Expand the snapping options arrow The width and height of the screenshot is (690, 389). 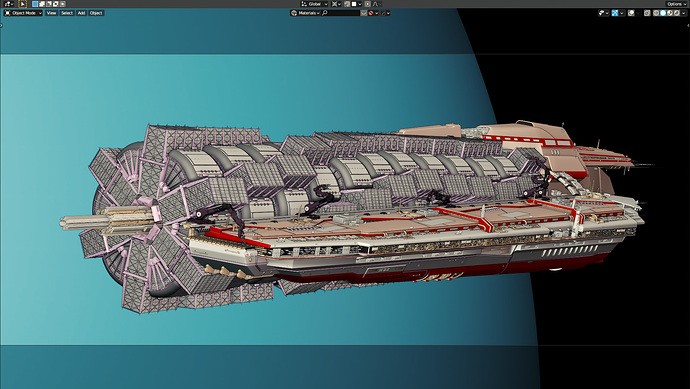pyautogui.click(x=360, y=4)
